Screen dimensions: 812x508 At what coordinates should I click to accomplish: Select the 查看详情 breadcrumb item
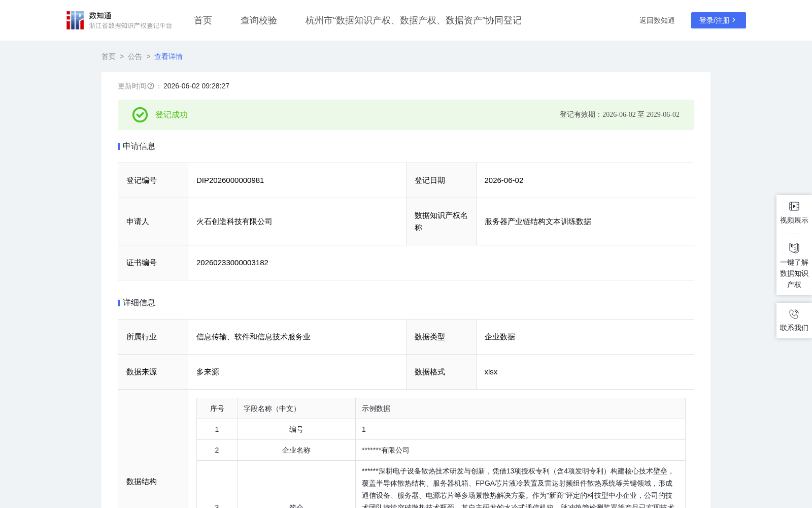(x=168, y=56)
